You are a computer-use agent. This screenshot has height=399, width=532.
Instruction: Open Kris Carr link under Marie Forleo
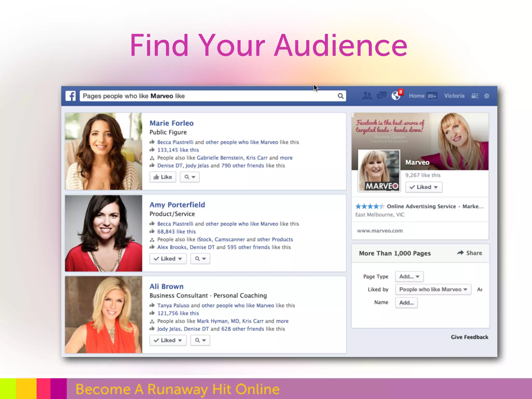pos(257,158)
